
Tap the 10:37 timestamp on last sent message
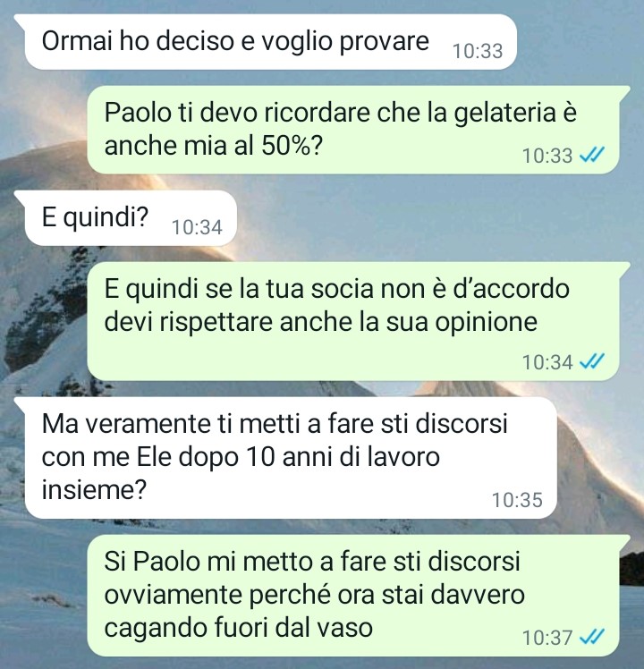pyautogui.click(x=547, y=638)
